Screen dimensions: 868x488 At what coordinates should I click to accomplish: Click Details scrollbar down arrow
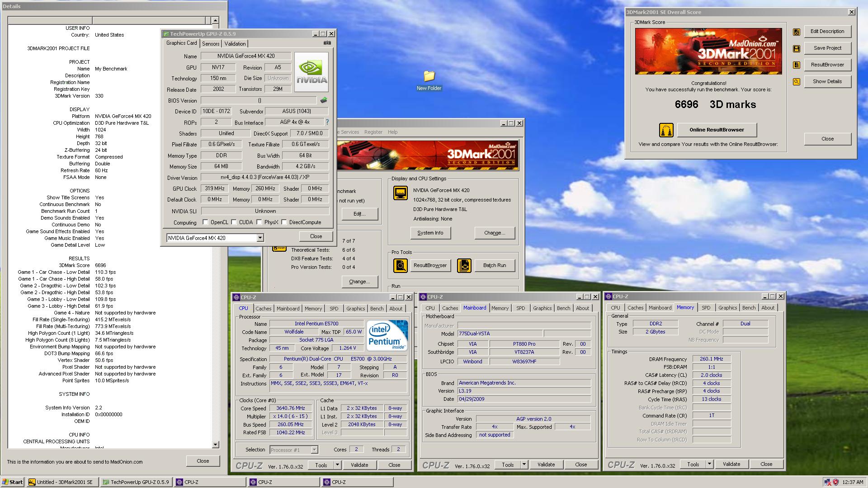click(x=215, y=445)
